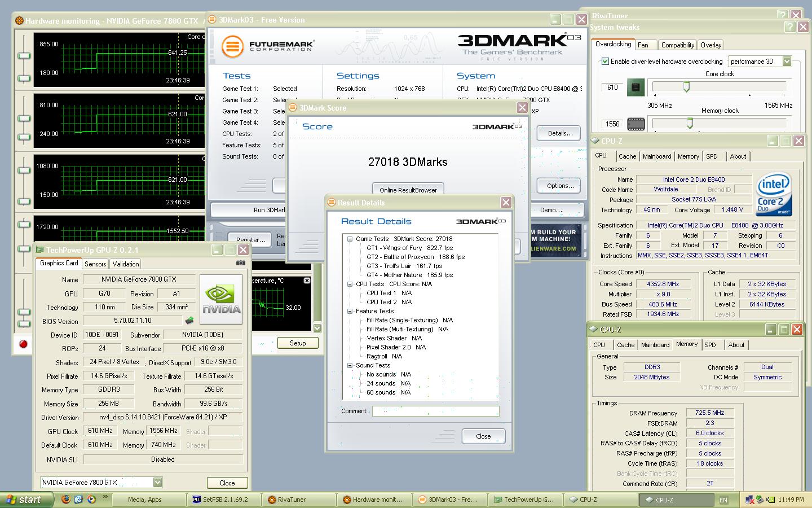Viewport: 812px width, 508px height.
Task: Click the Core clock slider thumb
Action: [x=686, y=87]
